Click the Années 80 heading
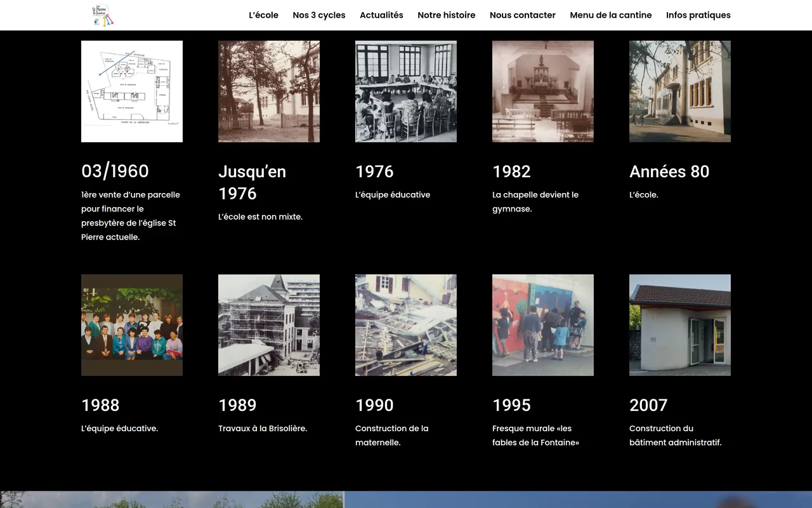Screen dimensions: 812x508 (669, 171)
